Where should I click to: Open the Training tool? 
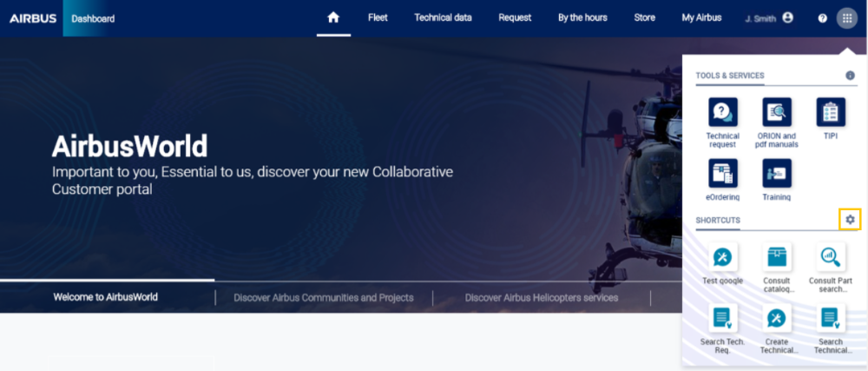777,180
